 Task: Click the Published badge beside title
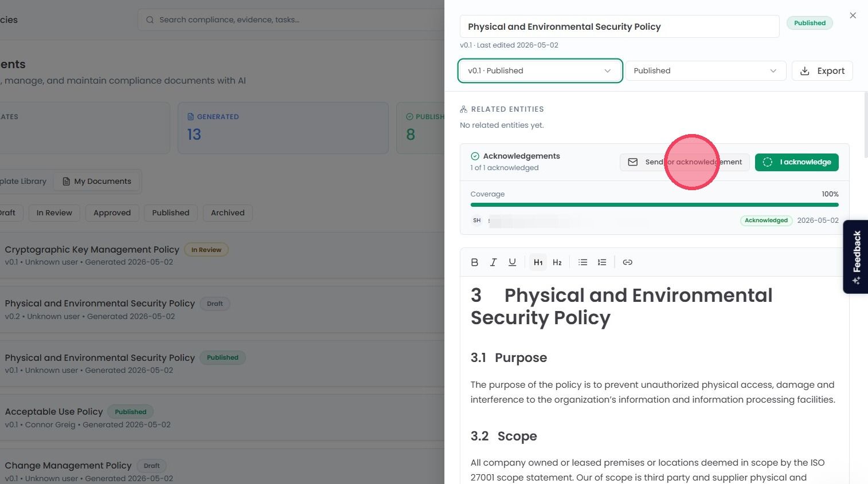tap(810, 23)
